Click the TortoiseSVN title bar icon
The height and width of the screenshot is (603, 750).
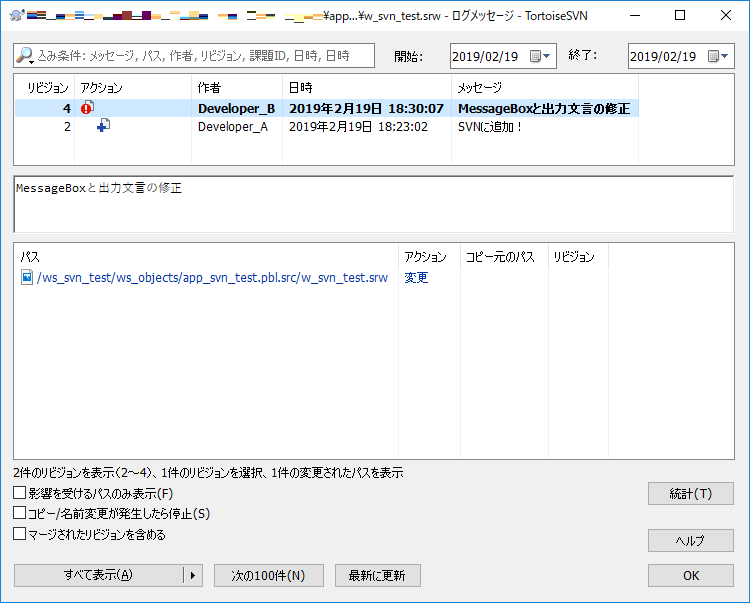point(17,16)
